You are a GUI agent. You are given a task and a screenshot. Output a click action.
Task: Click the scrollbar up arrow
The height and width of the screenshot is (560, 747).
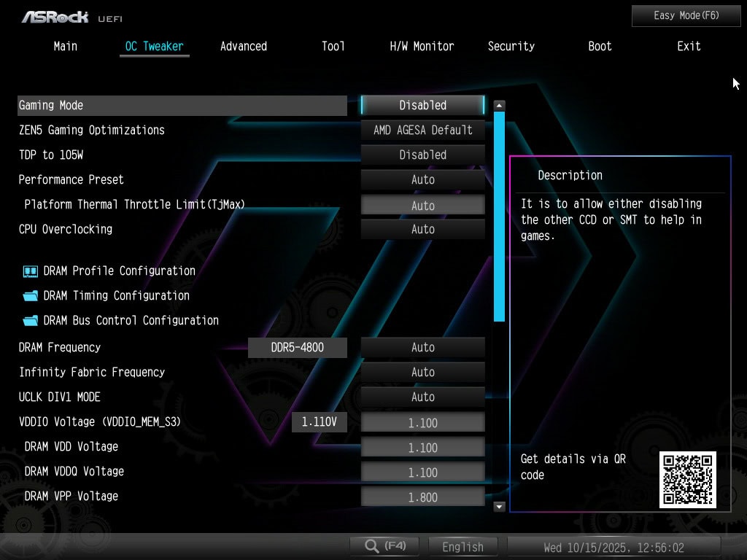pyautogui.click(x=499, y=106)
